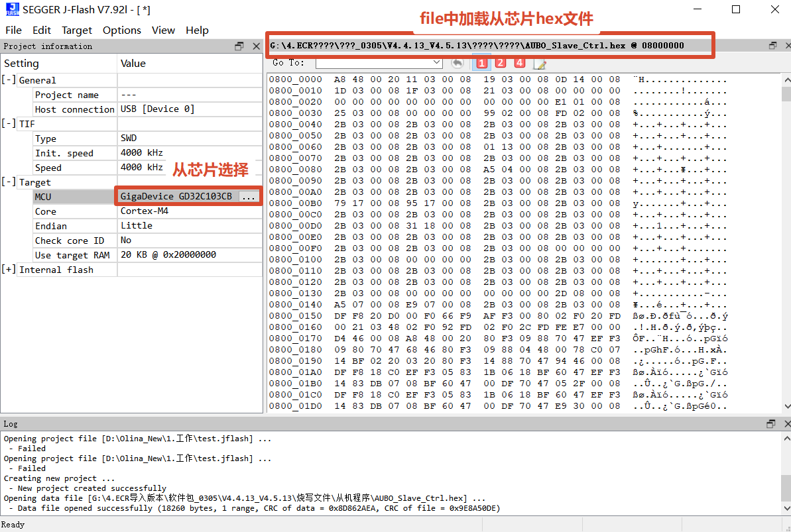Viewport: 791px width, 532px height.
Task: Select the TIF Type setting
Action: 45,138
